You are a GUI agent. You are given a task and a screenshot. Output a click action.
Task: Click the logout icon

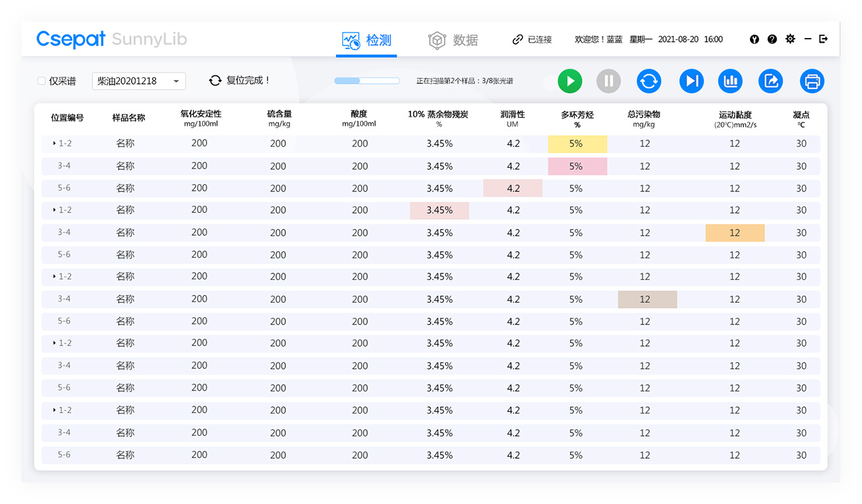824,39
